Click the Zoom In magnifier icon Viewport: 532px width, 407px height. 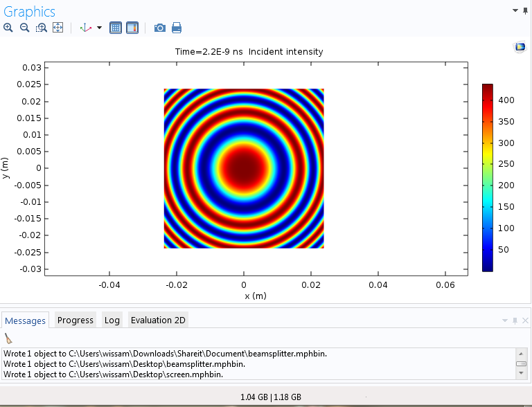click(x=8, y=28)
